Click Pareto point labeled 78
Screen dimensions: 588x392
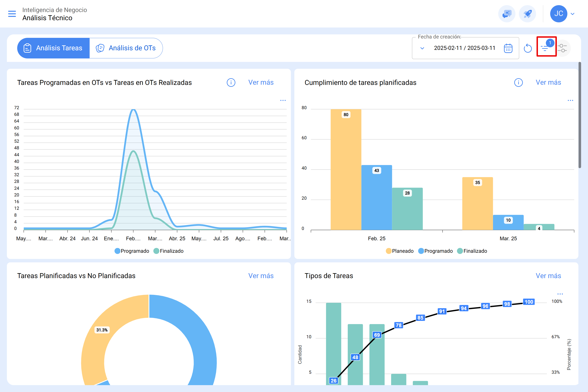[x=399, y=325]
